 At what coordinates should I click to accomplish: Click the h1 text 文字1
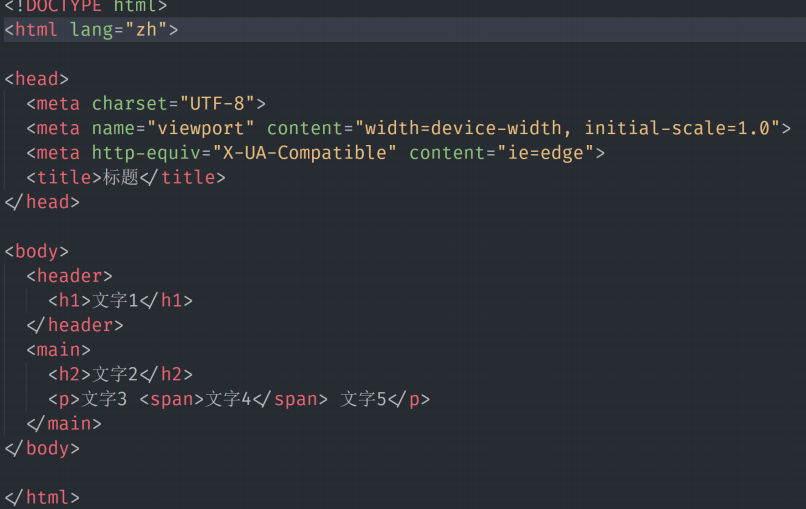click(115, 301)
